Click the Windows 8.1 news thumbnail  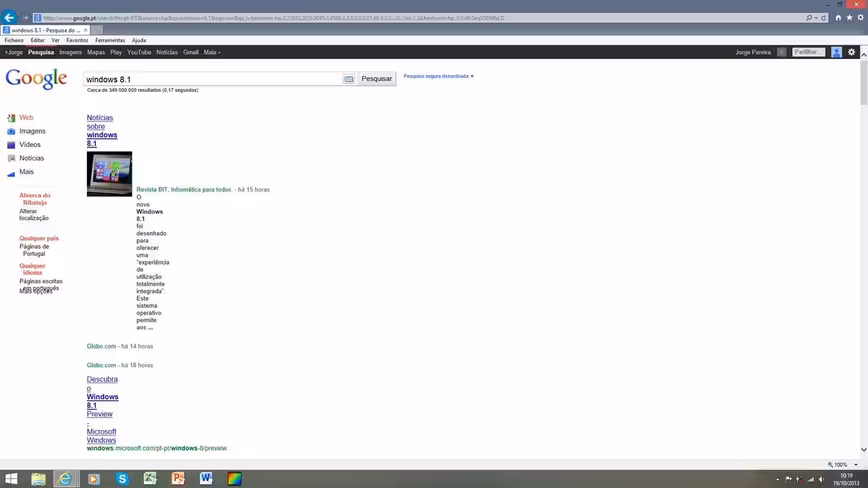pyautogui.click(x=109, y=174)
